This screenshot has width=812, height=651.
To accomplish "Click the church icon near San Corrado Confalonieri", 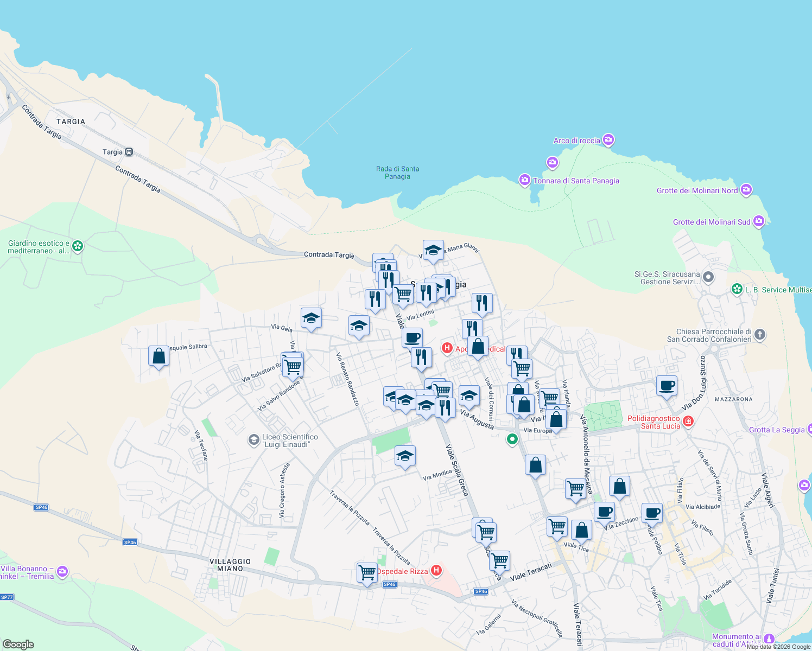I will (761, 335).
